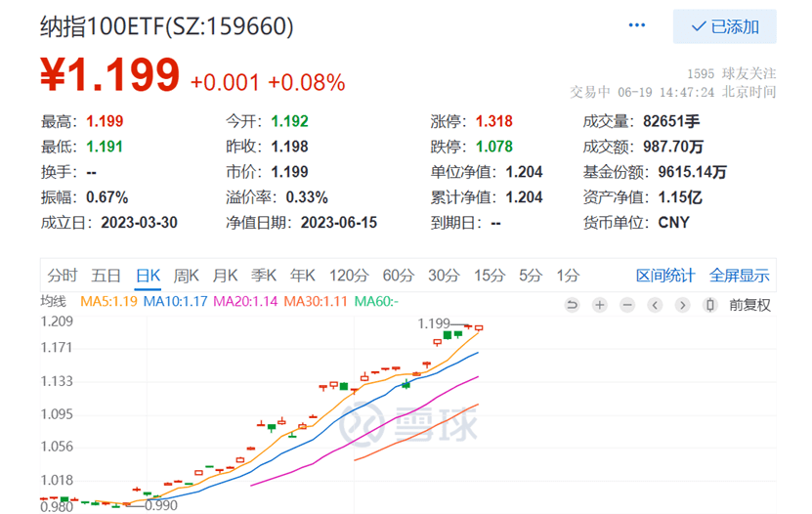This screenshot has width=812, height=514.
Task: Click the candlestick style icon
Action: 710,305
